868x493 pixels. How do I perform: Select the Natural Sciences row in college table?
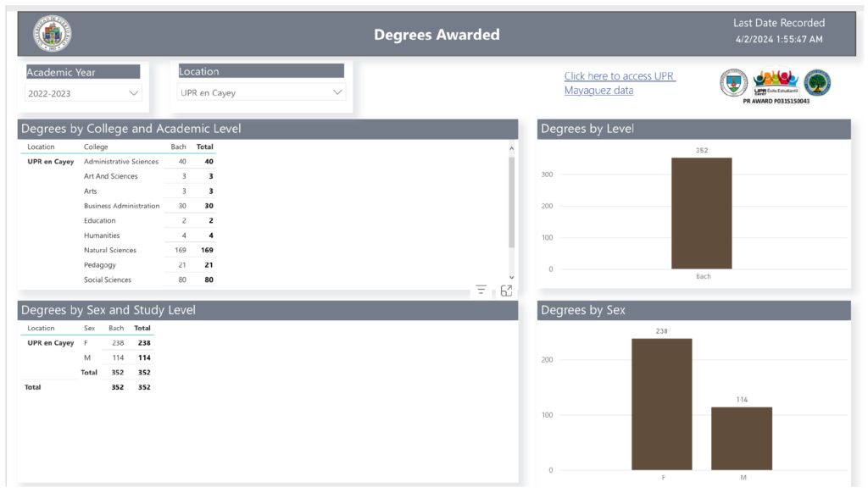coord(110,250)
